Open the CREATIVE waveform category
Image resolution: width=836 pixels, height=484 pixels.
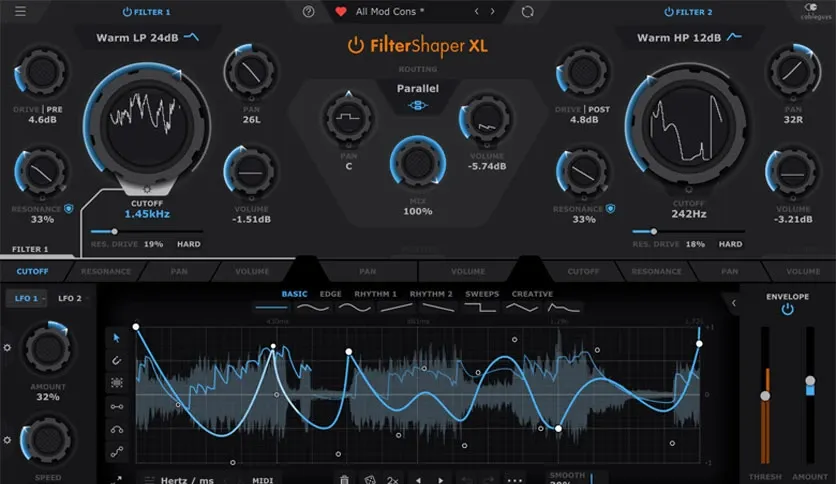click(x=532, y=294)
